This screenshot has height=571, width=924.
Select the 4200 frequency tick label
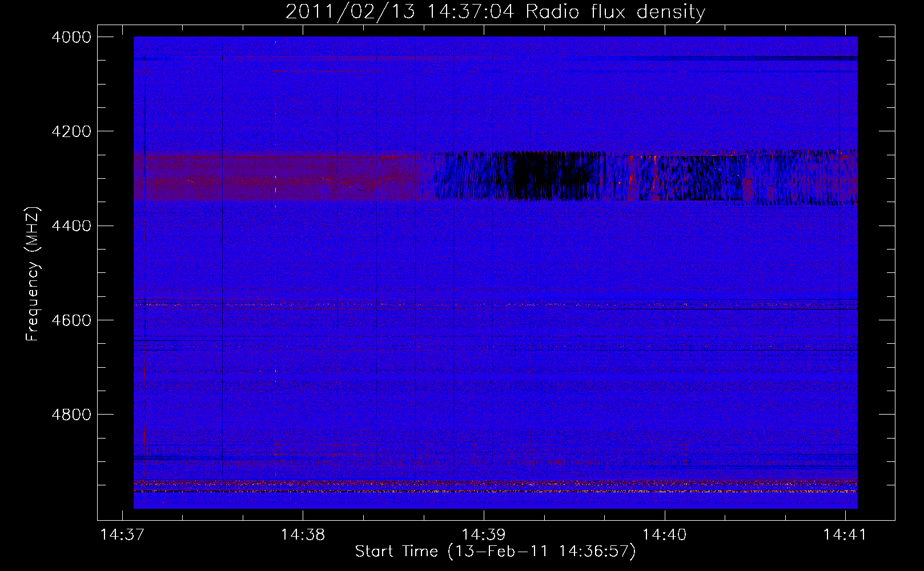[71, 131]
